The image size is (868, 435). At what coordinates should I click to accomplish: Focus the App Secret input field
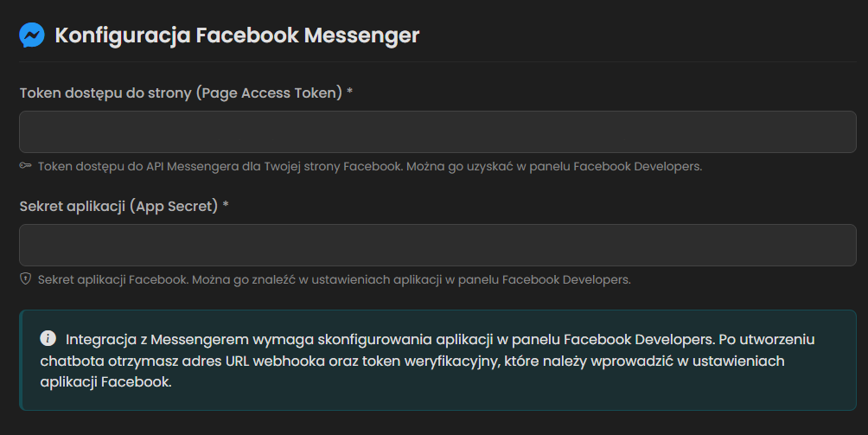click(x=437, y=245)
